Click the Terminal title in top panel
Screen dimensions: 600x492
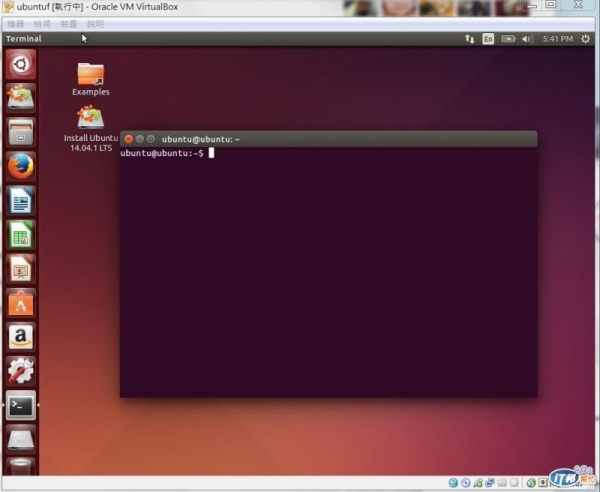pyautogui.click(x=24, y=39)
